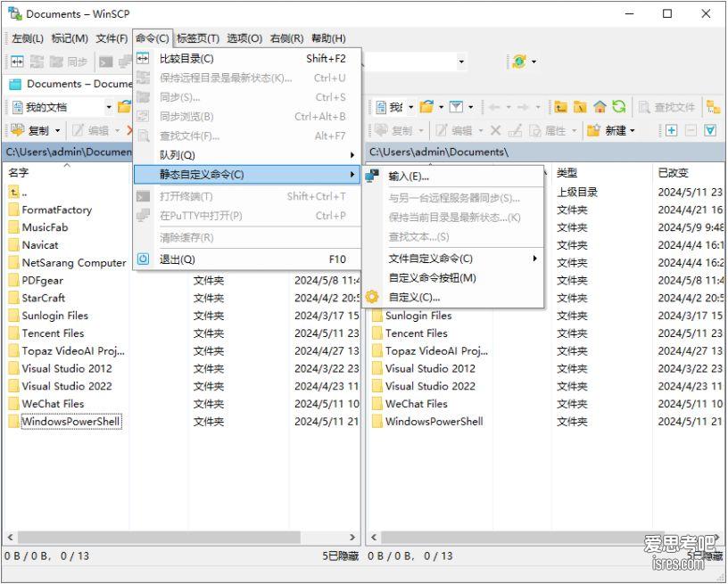Expand the right filter dropdown arrow
Screen dimensions: 728x584
471,107
